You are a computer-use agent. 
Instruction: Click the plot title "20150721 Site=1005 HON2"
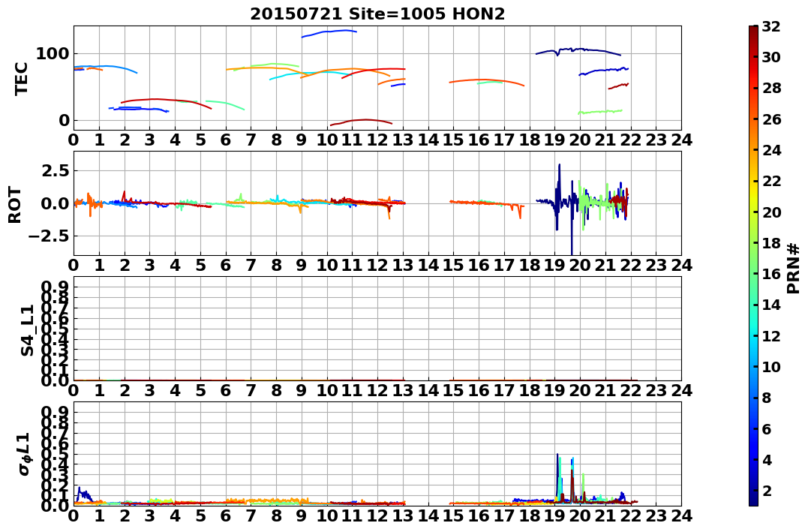click(x=377, y=14)
